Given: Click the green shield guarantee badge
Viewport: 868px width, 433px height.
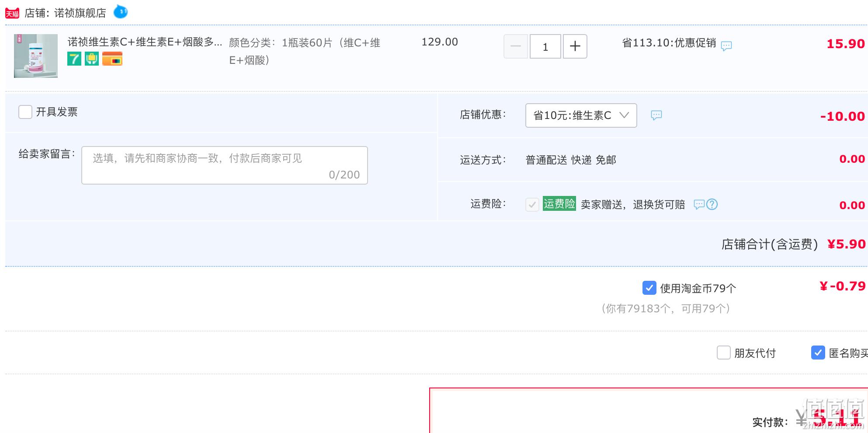Looking at the screenshot, I should coord(92,59).
